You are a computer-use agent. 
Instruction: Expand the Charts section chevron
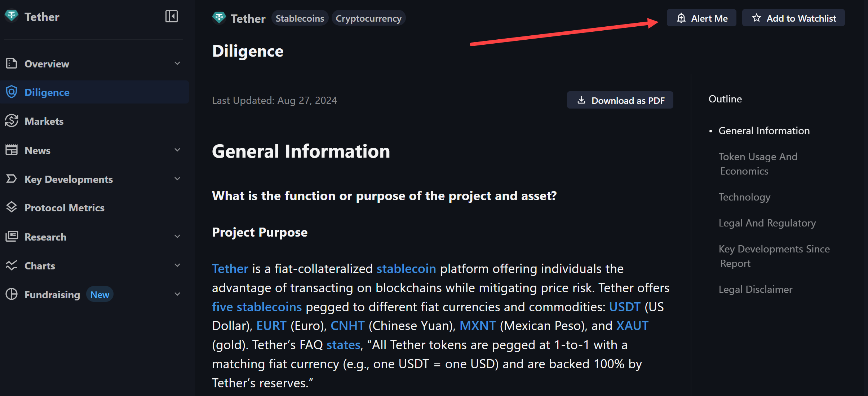[x=177, y=265]
